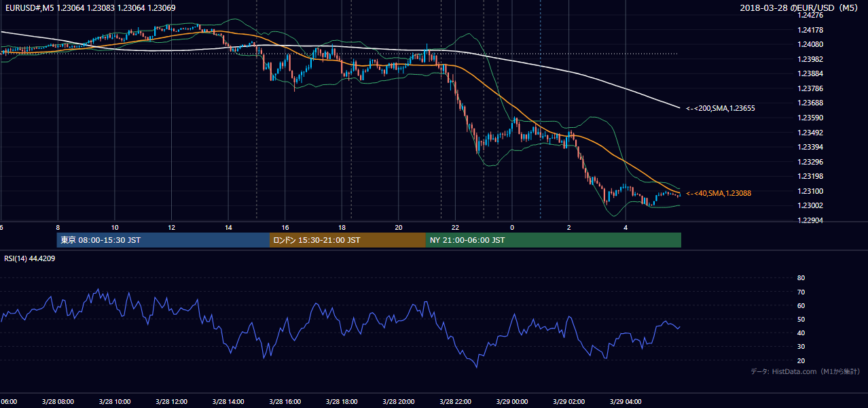This screenshot has height=408, width=868.
Task: Click RSI scale value 20
Action: 801,360
